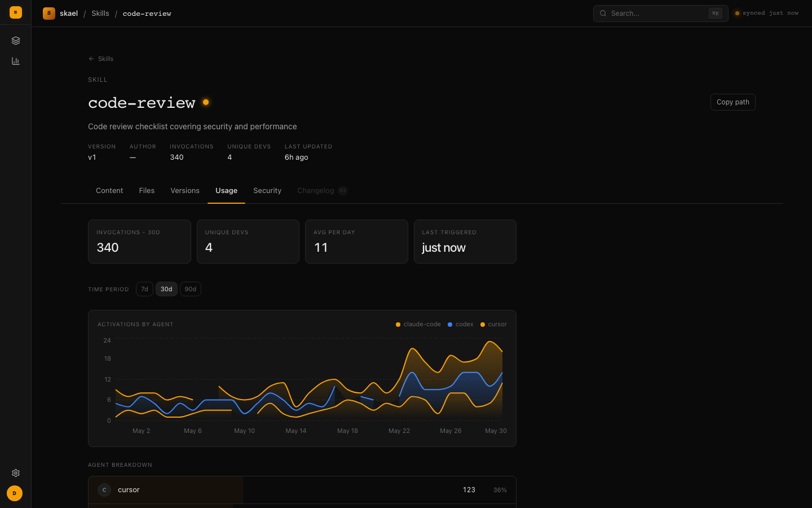Click the synced just now status text

(770, 14)
